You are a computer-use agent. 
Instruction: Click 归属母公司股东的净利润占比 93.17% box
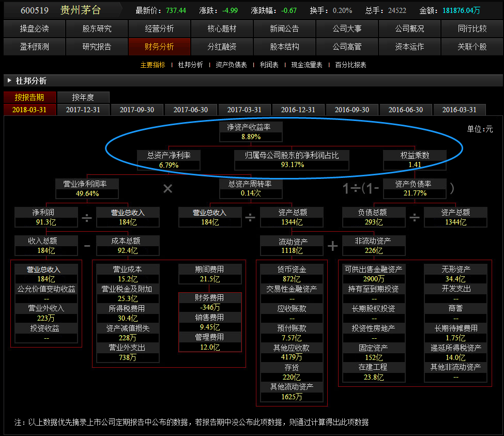pyautogui.click(x=292, y=160)
